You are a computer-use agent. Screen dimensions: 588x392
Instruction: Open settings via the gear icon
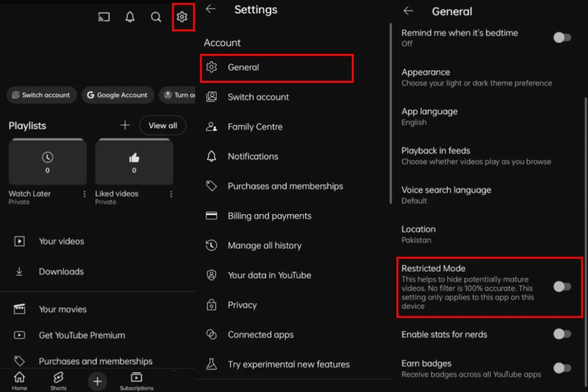182,17
